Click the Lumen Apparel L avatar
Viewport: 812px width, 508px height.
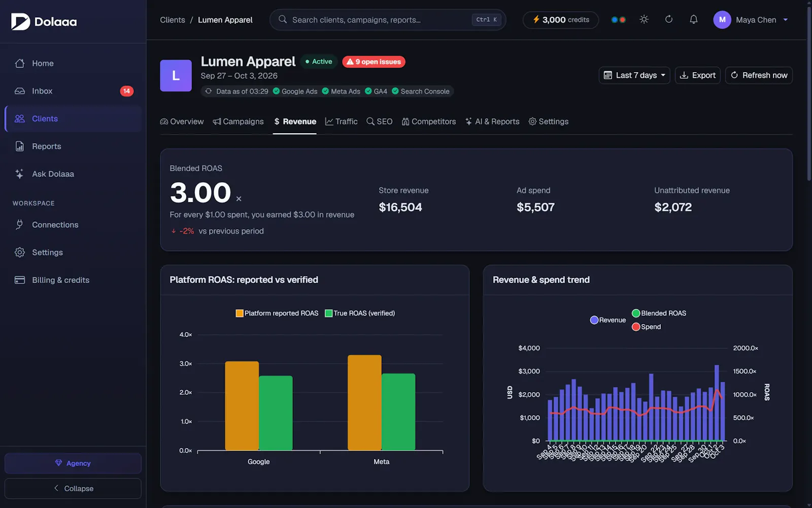click(x=176, y=76)
